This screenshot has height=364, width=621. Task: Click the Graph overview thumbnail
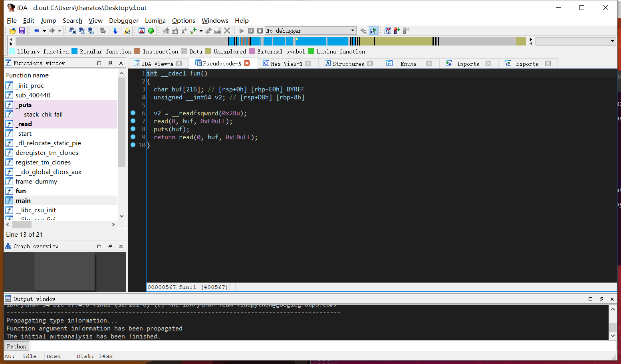click(x=65, y=271)
